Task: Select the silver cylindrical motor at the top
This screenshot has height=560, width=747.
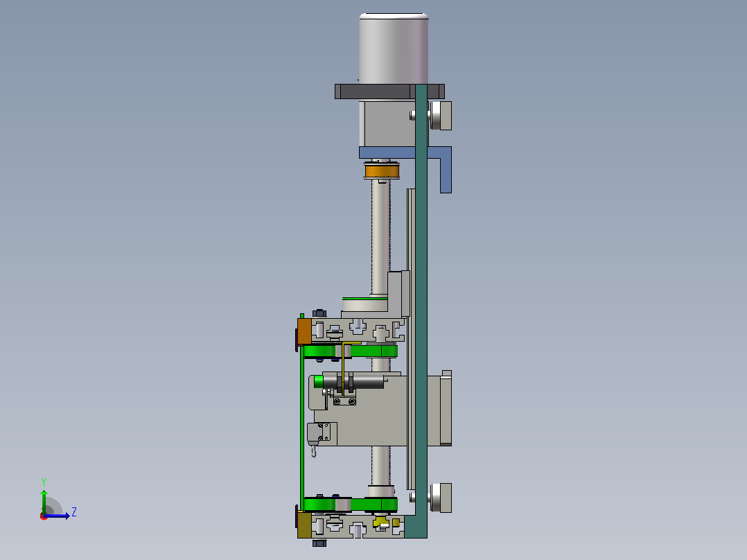Action: [394, 49]
